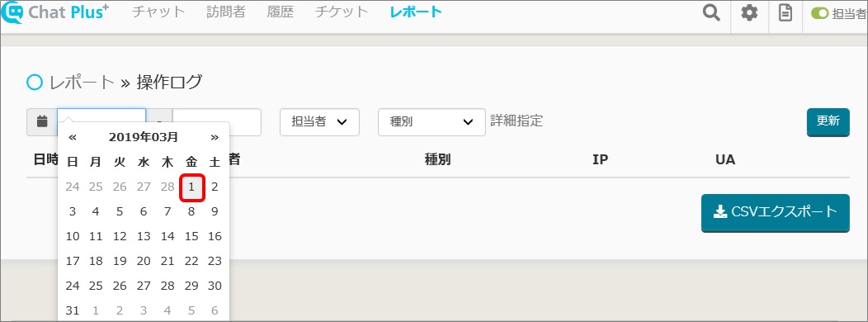
Task: Go to previous month with « arrow
Action: pos(72,137)
